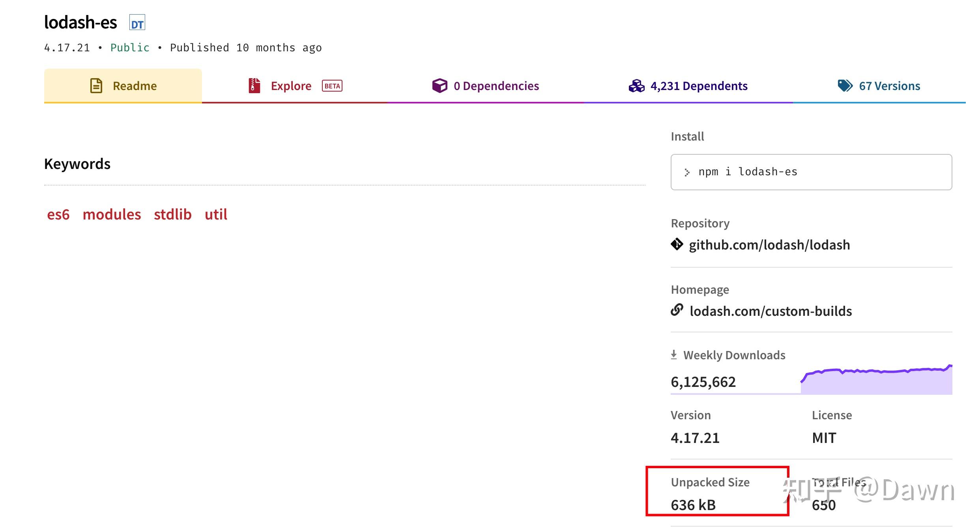Click the Dependencies cube icon

pos(440,86)
